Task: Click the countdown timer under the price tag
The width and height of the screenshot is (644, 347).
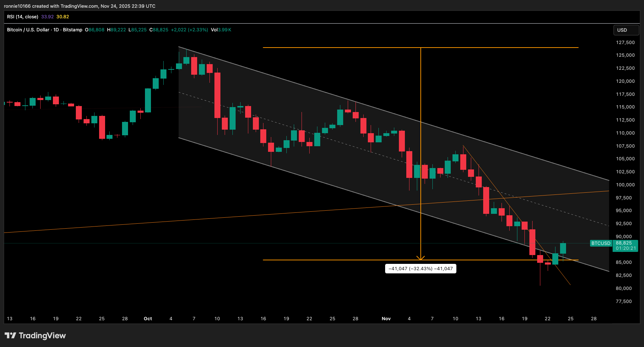Action: tap(625, 248)
